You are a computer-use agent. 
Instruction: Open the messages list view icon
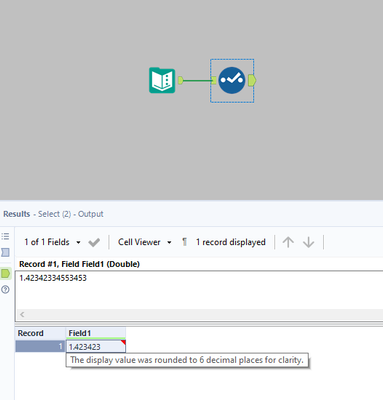tap(5, 236)
